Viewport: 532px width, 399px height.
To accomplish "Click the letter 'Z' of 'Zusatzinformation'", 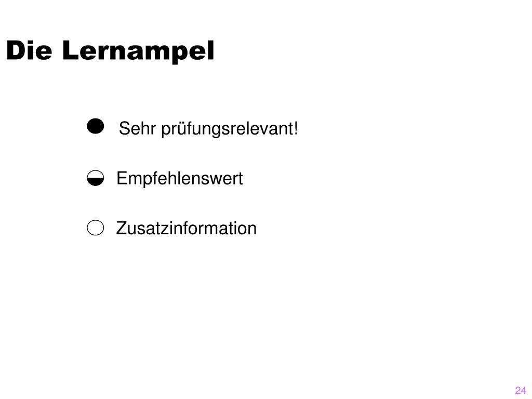I will point(122,229).
